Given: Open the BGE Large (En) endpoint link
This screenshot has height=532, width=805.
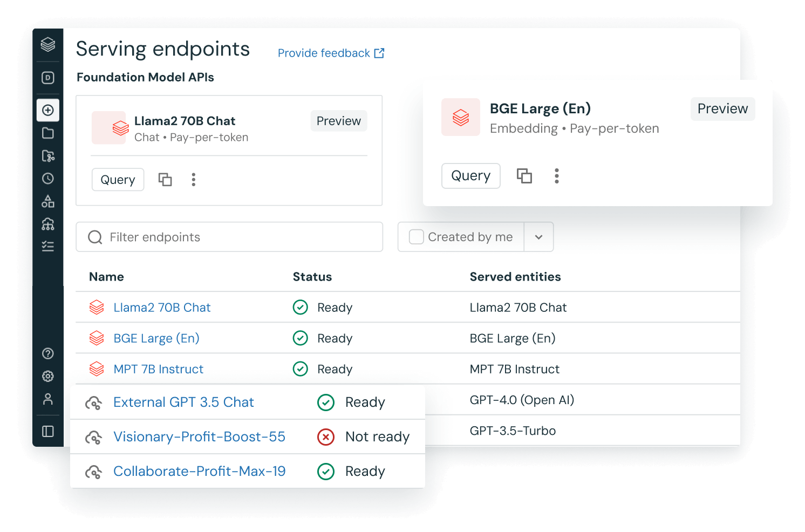Looking at the screenshot, I should (x=156, y=338).
